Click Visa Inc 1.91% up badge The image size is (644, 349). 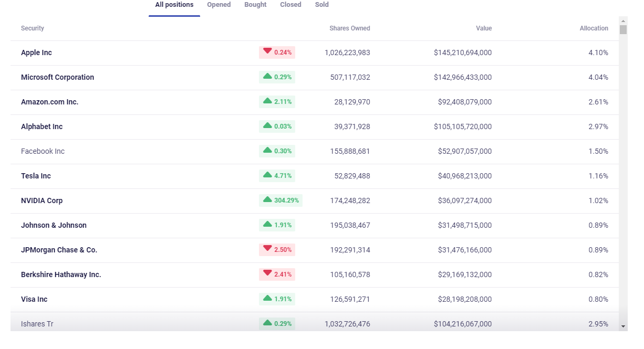click(277, 299)
